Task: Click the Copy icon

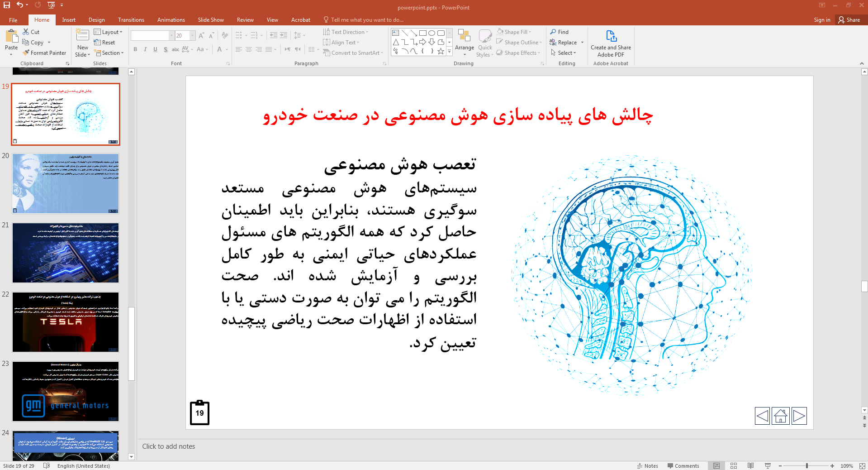Action: pyautogui.click(x=26, y=43)
